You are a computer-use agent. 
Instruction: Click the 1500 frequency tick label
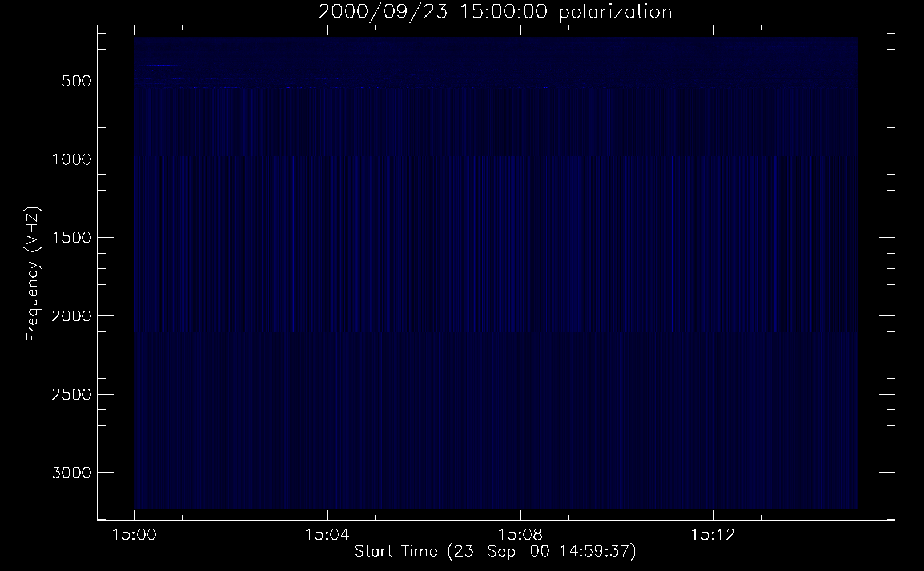71,238
